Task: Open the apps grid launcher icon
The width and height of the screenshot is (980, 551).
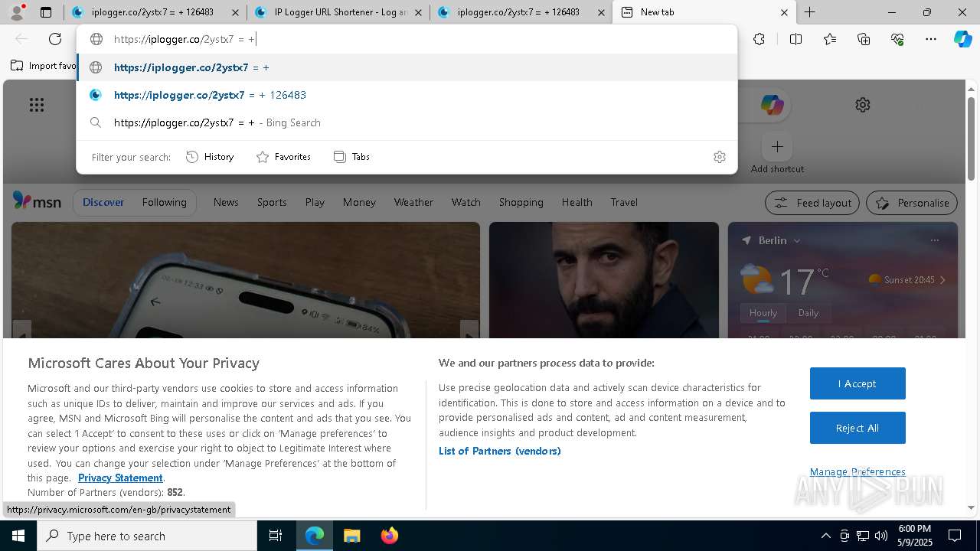Action: pyautogui.click(x=36, y=105)
